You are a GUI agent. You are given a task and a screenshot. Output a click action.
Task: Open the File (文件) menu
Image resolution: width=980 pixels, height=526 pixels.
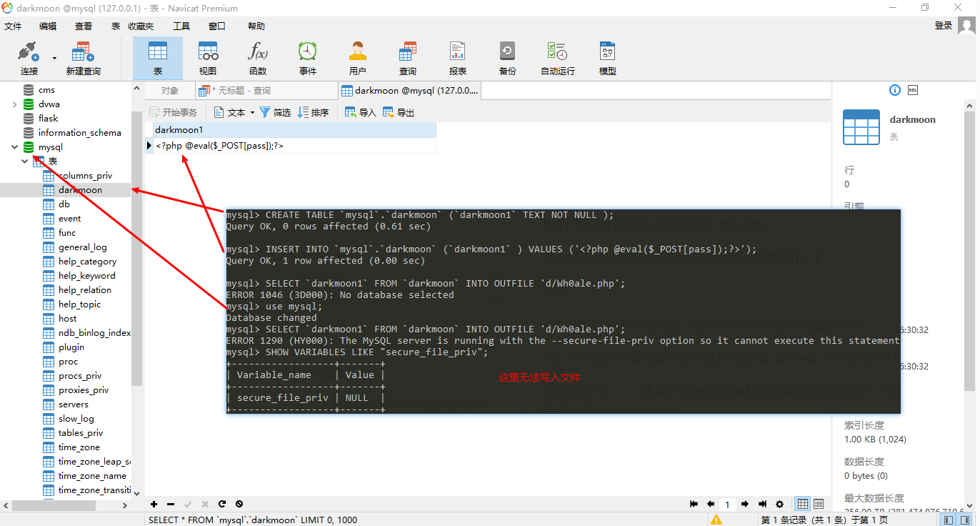[14, 26]
